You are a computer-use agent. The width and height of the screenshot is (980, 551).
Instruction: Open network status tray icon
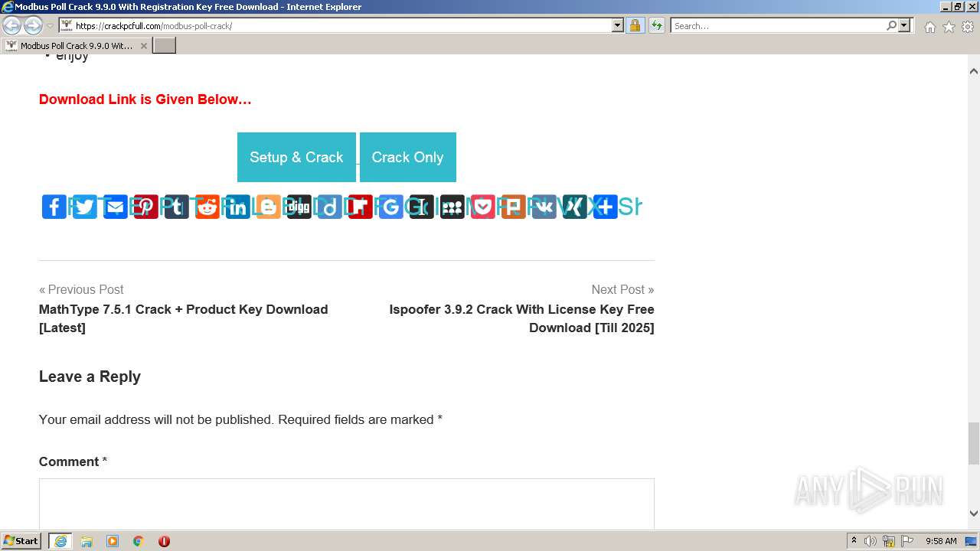[889, 541]
